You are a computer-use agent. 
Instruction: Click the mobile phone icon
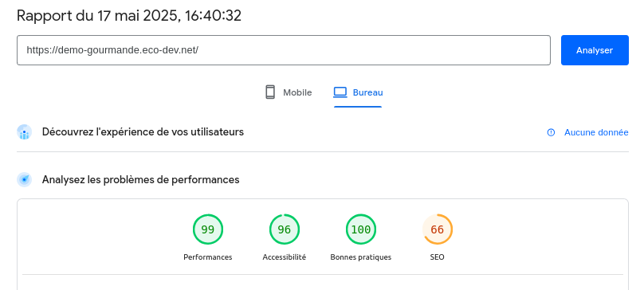tap(270, 92)
